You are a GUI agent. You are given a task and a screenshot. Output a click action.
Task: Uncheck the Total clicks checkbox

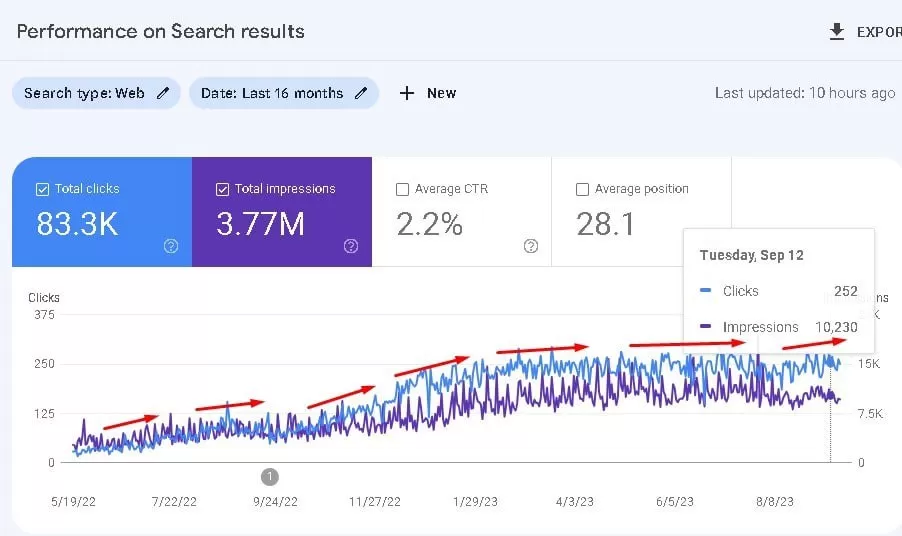coord(42,189)
